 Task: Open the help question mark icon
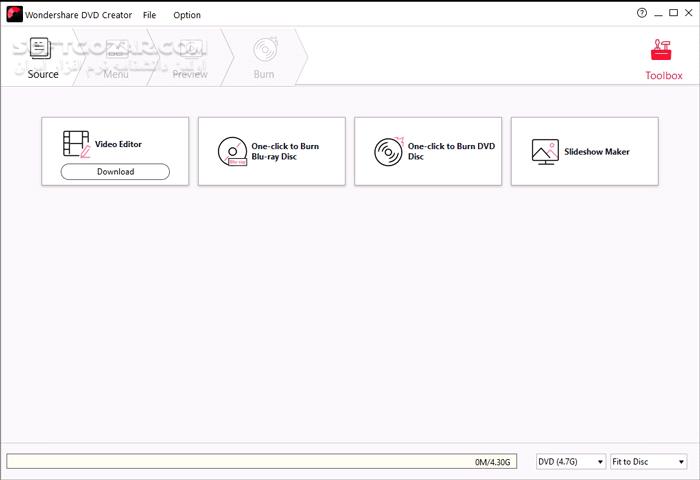coord(642,13)
